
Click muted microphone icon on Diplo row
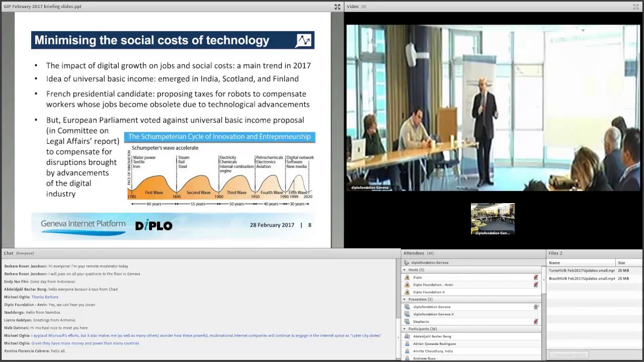point(536,278)
